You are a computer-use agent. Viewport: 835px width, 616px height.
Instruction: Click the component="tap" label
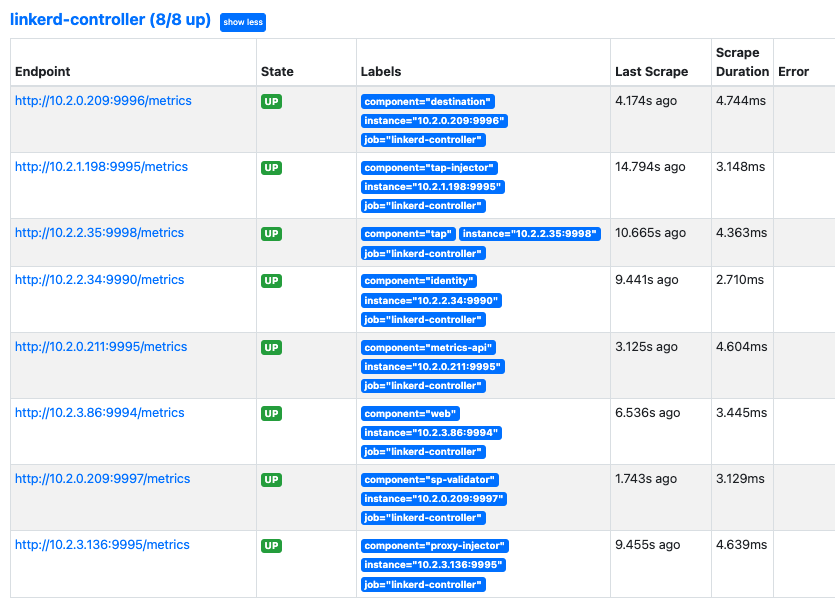408,234
